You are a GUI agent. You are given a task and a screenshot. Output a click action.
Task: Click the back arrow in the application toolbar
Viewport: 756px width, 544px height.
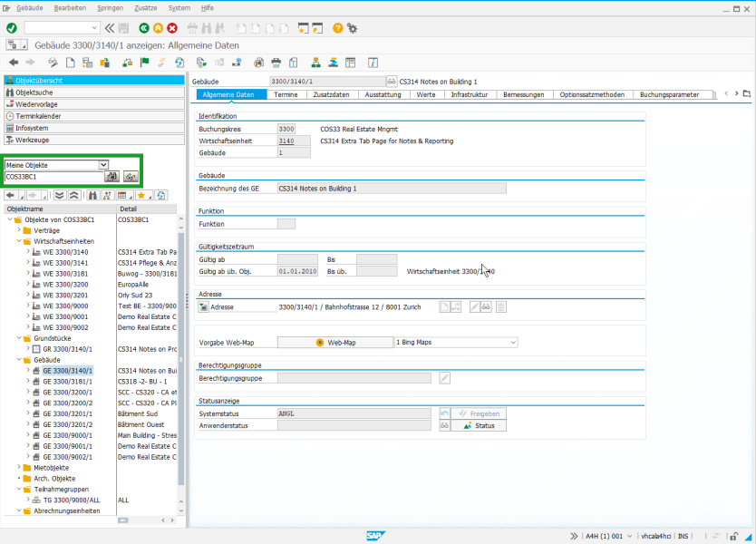tap(14, 63)
